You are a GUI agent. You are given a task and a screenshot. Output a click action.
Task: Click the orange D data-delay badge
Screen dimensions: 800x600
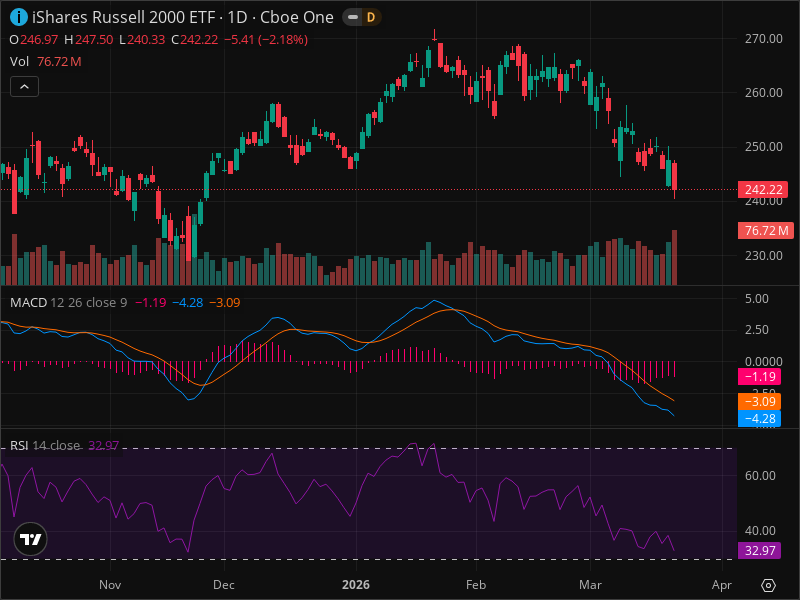point(371,17)
